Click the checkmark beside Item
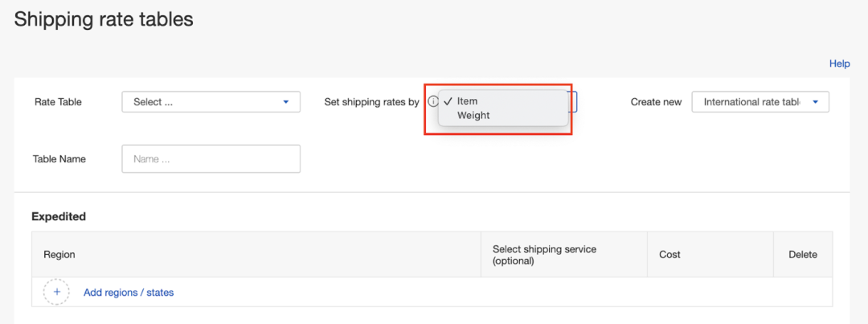This screenshot has height=324, width=868. pos(447,101)
